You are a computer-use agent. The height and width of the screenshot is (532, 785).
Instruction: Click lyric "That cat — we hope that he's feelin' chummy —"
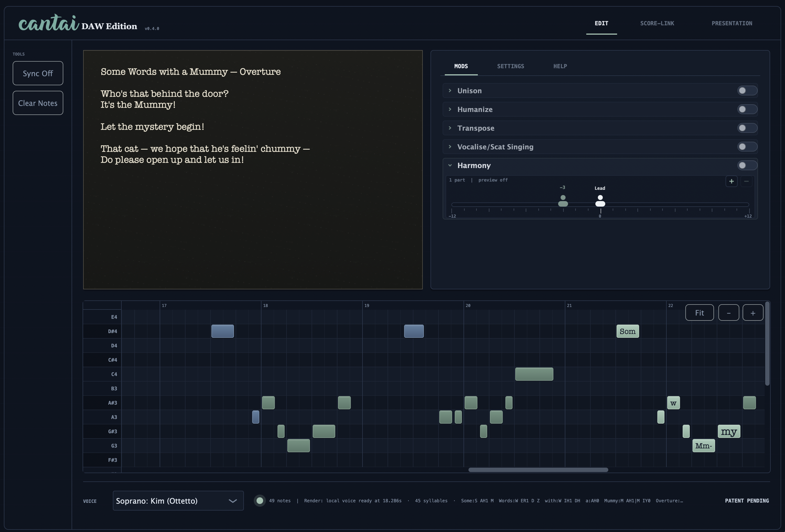tap(205, 149)
